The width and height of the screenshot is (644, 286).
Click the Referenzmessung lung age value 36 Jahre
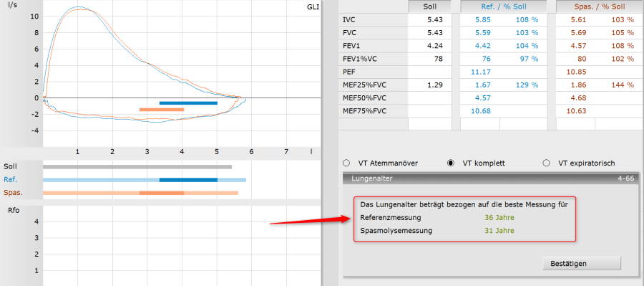[499, 217]
